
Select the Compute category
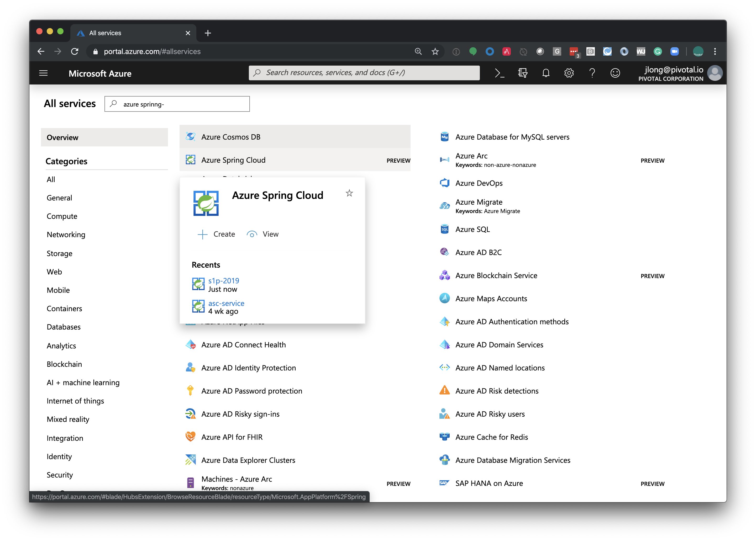click(x=62, y=216)
